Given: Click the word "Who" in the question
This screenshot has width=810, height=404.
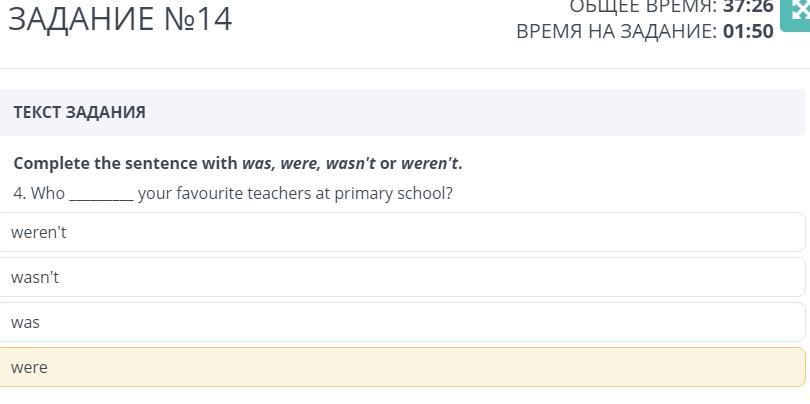Looking at the screenshot, I should tap(48, 193).
